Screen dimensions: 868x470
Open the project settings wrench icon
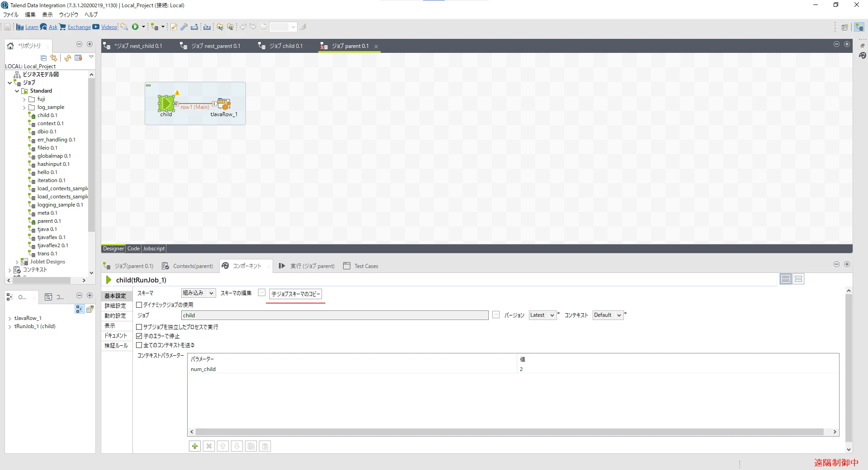coord(184,27)
